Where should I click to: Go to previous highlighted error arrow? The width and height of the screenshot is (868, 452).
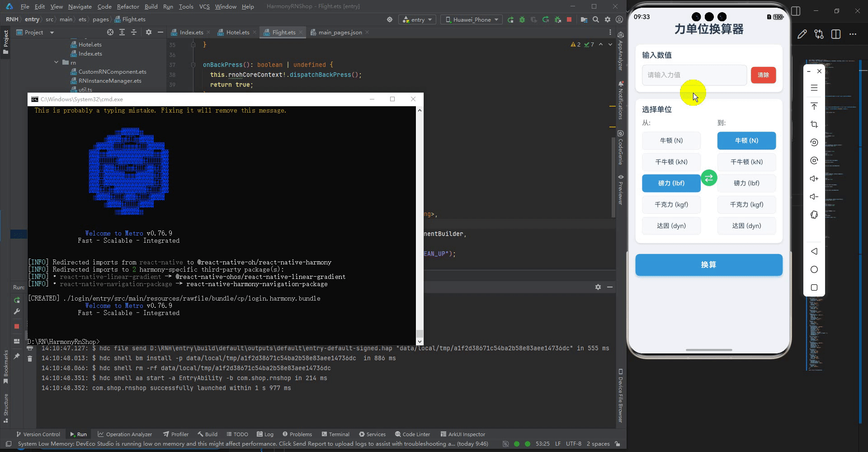point(600,45)
